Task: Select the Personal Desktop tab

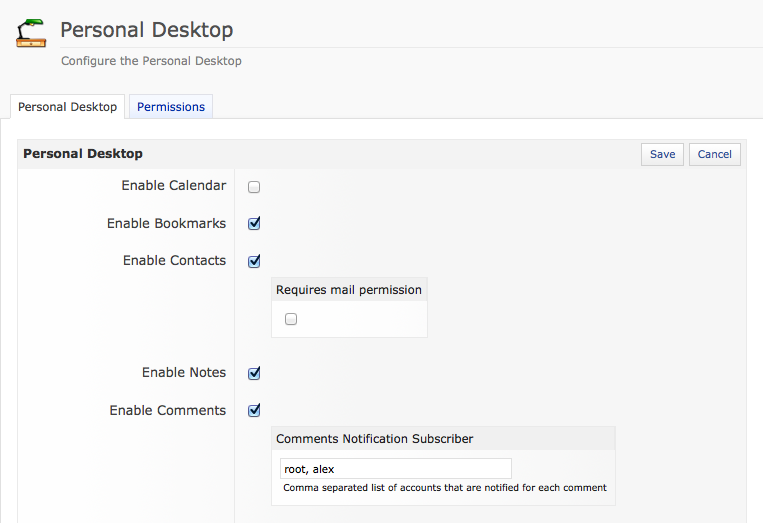Action: [x=67, y=107]
